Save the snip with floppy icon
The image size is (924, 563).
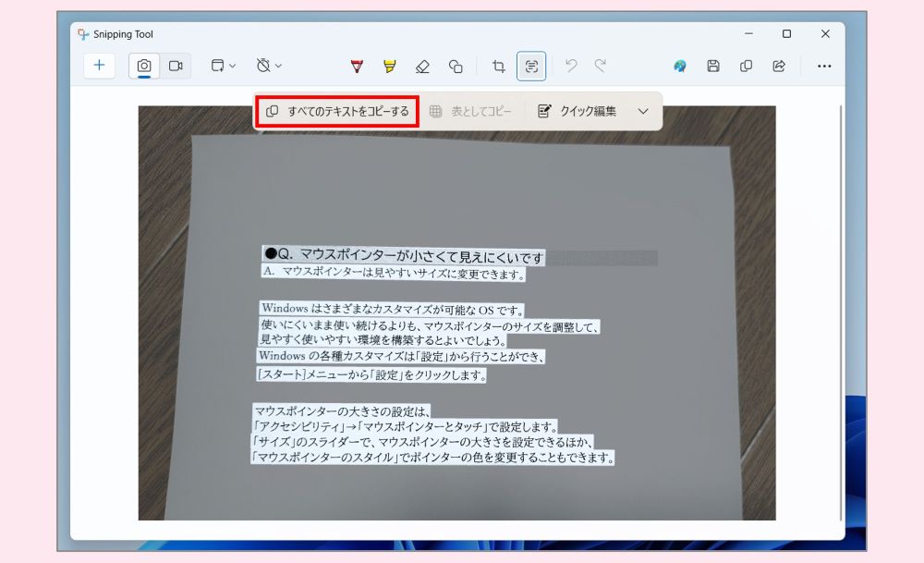click(x=713, y=66)
